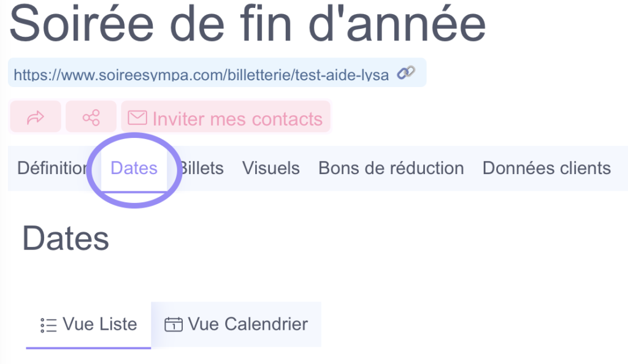Click the Dates section heading
The image size is (628, 364).
(x=66, y=238)
